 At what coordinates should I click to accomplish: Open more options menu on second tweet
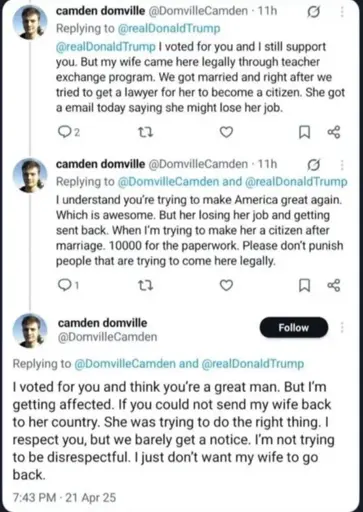tap(342, 165)
